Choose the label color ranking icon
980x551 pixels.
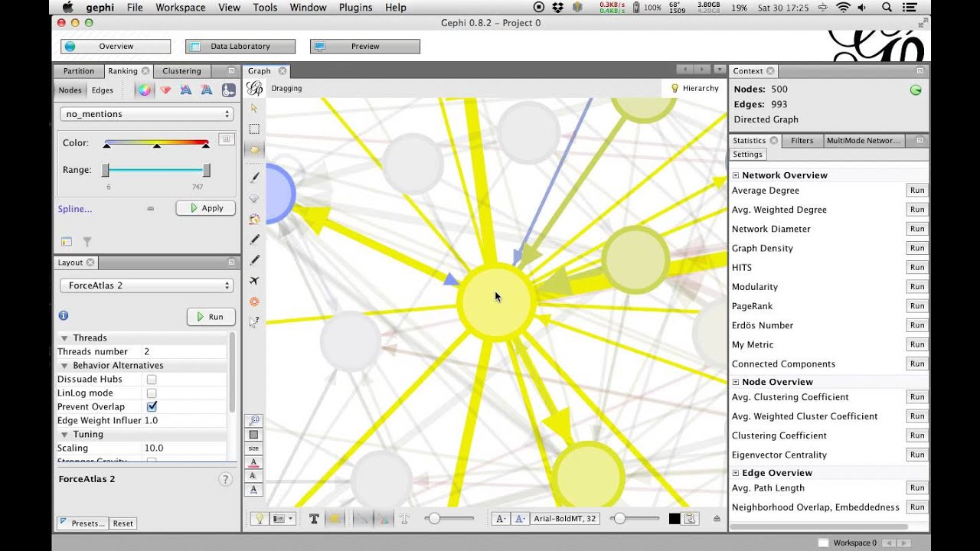[185, 90]
